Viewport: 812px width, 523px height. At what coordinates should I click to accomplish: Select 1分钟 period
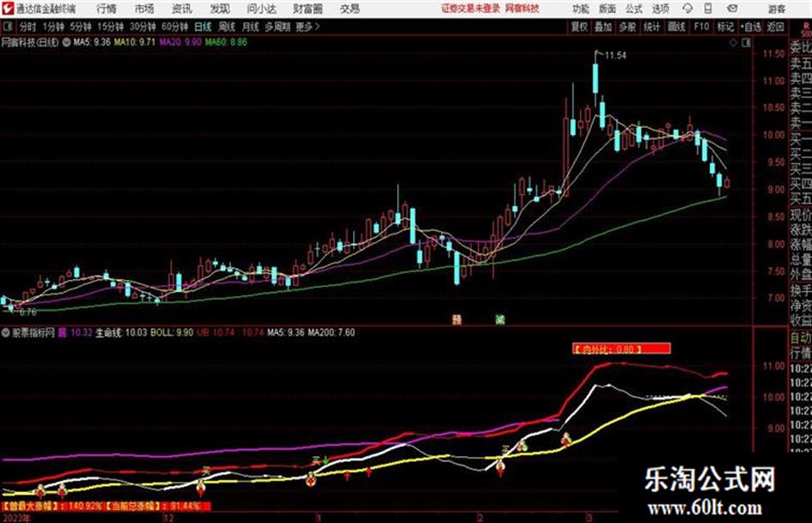coord(52,27)
